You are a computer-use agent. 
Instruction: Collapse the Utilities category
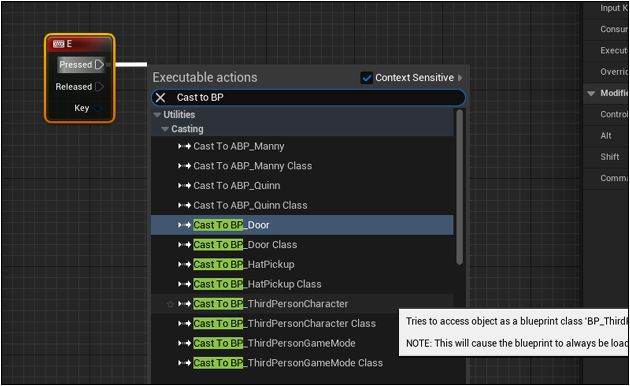pyautogui.click(x=157, y=115)
